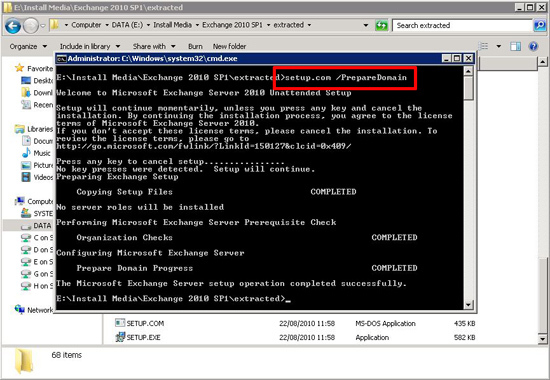Minimize the cmd.exe window

446,58
